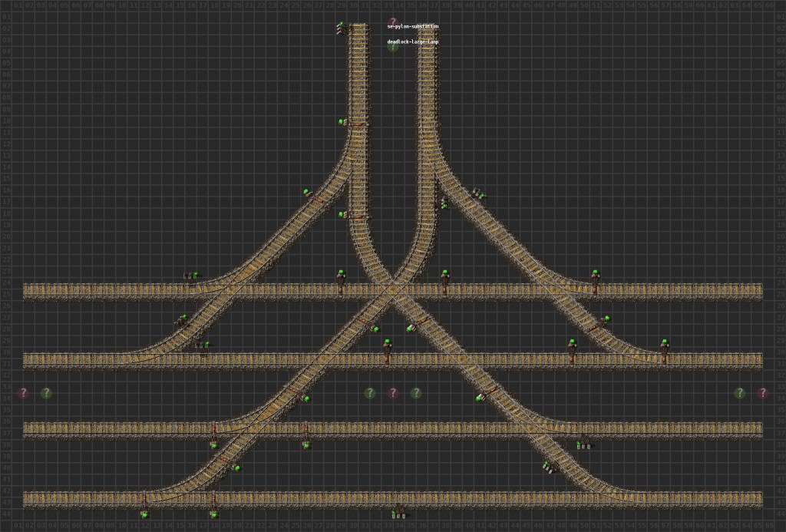The image size is (786, 532).
Task: Select the chain signal at top of left vertical track
Action: (342, 28)
